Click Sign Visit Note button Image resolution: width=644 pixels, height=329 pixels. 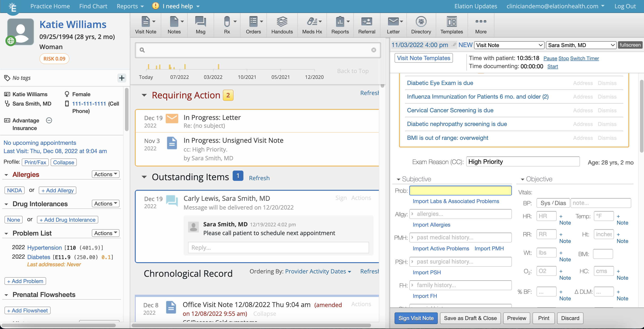[416, 318]
